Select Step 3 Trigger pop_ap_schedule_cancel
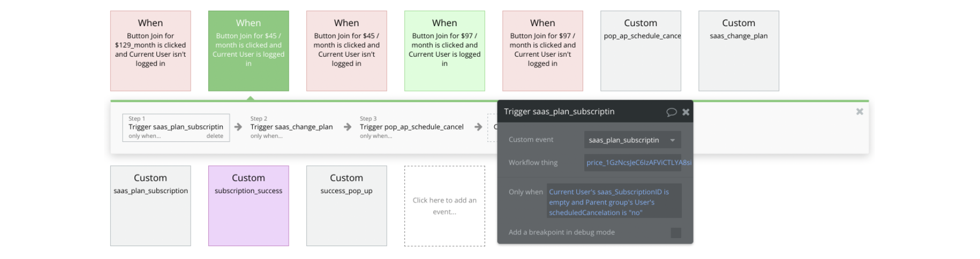The width and height of the screenshot is (980, 259). pyautogui.click(x=411, y=127)
